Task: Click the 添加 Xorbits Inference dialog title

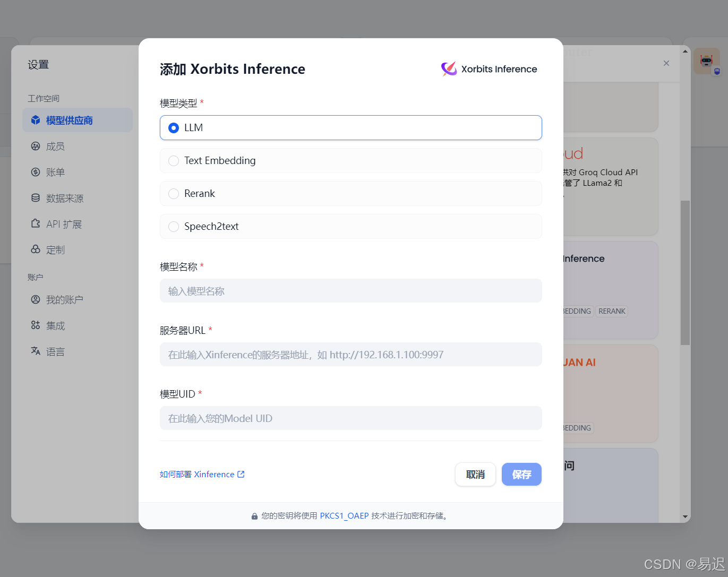Action: tap(233, 69)
